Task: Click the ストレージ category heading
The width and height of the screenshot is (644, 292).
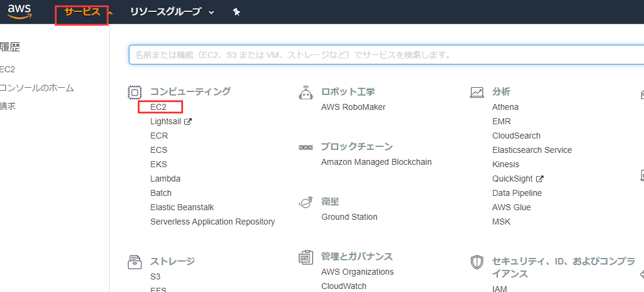Action: (172, 261)
